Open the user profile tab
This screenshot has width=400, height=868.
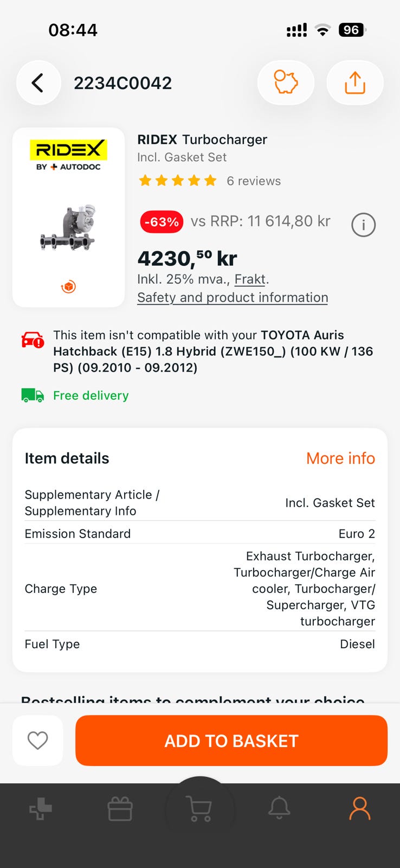pyautogui.click(x=359, y=809)
